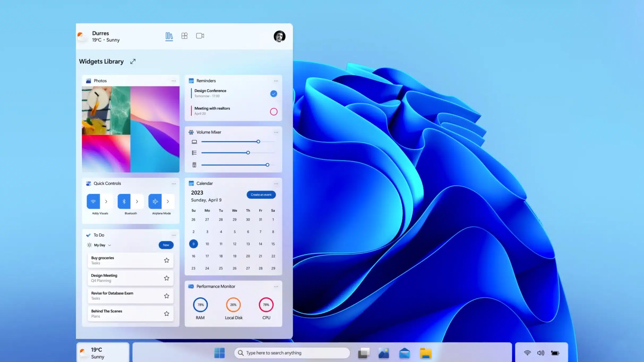The width and height of the screenshot is (644, 362).
Task: Switch to the table view toolbar icon
Action: point(184,35)
